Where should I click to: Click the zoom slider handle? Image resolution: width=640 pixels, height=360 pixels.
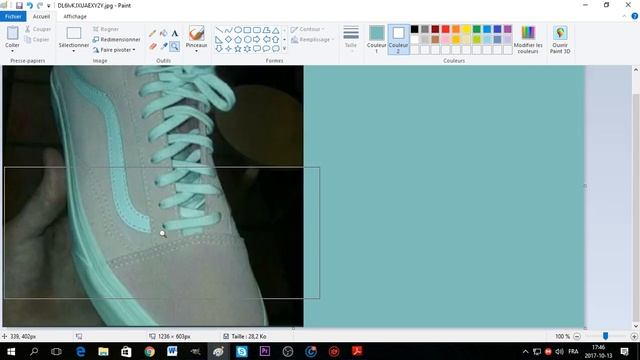[605, 336]
